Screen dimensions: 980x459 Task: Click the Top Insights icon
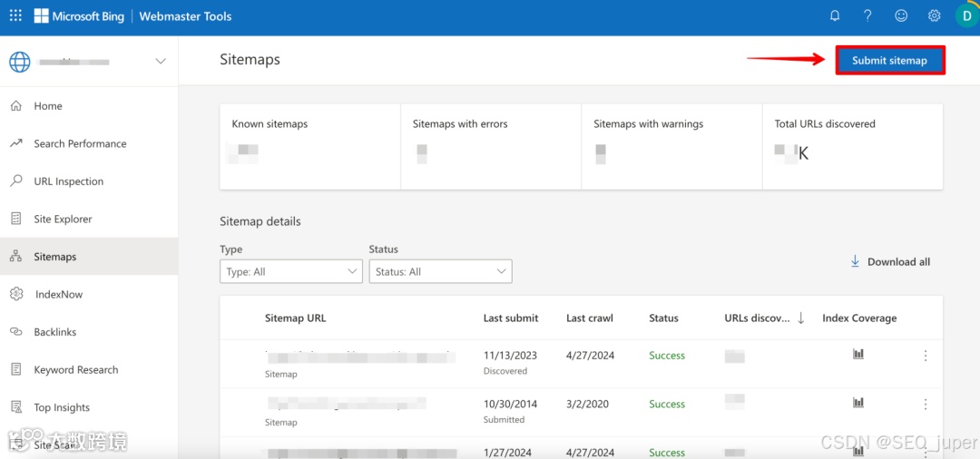click(x=16, y=407)
